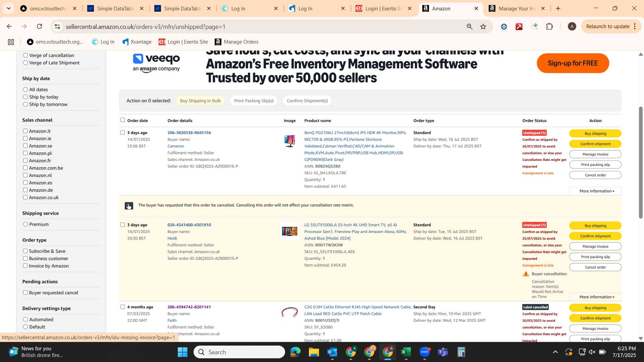The image size is (644, 362).
Task: Select the Premium shipping service radio
Action: click(25, 224)
